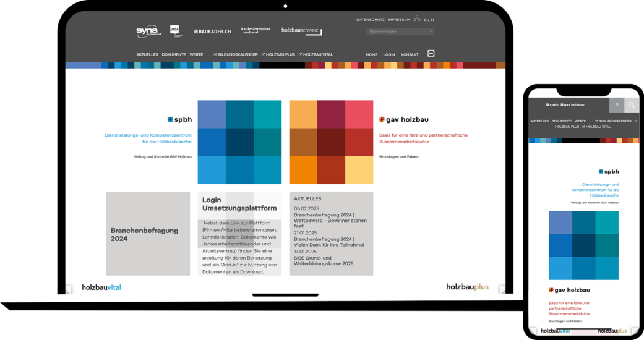
Task: Open the D language selector on phone
Action: pyautogui.click(x=616, y=105)
